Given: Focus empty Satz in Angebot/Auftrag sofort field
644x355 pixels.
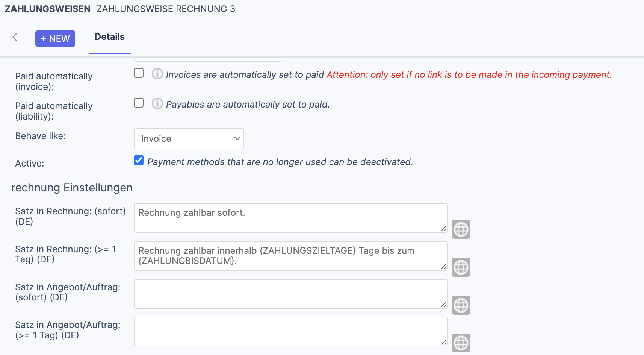Looking at the screenshot, I should pyautogui.click(x=290, y=294).
